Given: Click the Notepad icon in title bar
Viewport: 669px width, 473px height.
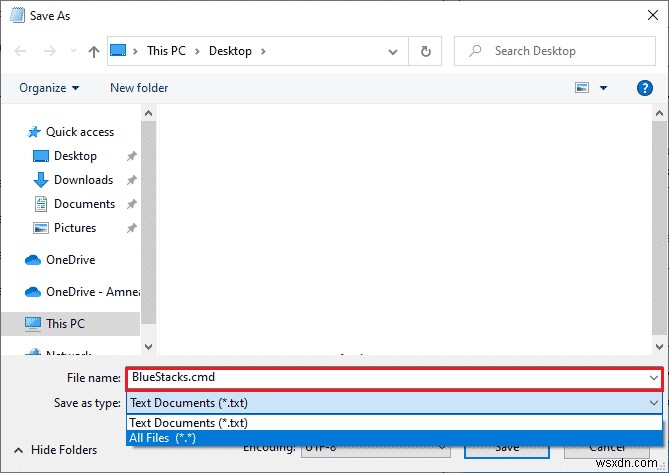Looking at the screenshot, I should 17,15.
